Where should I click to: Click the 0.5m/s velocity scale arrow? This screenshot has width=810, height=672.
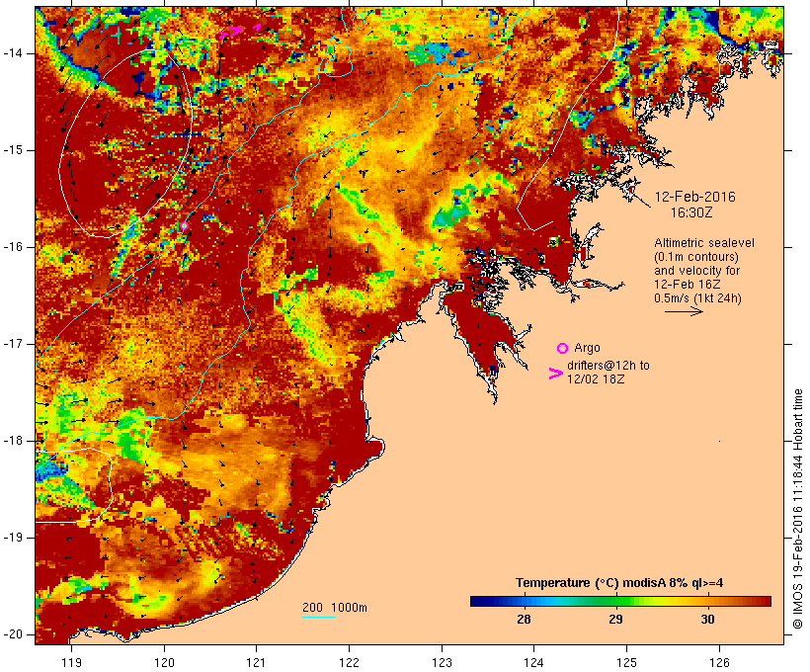[684, 311]
